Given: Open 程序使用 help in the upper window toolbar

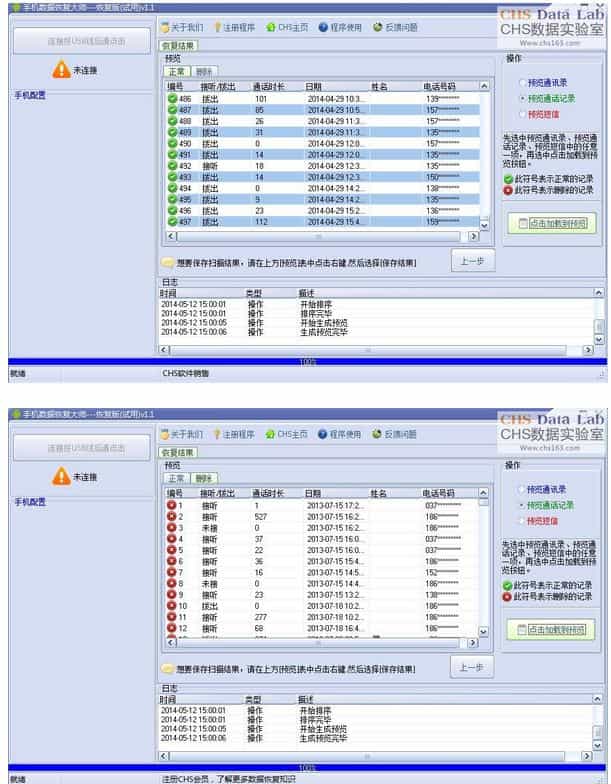Looking at the screenshot, I should pyautogui.click(x=340, y=28).
